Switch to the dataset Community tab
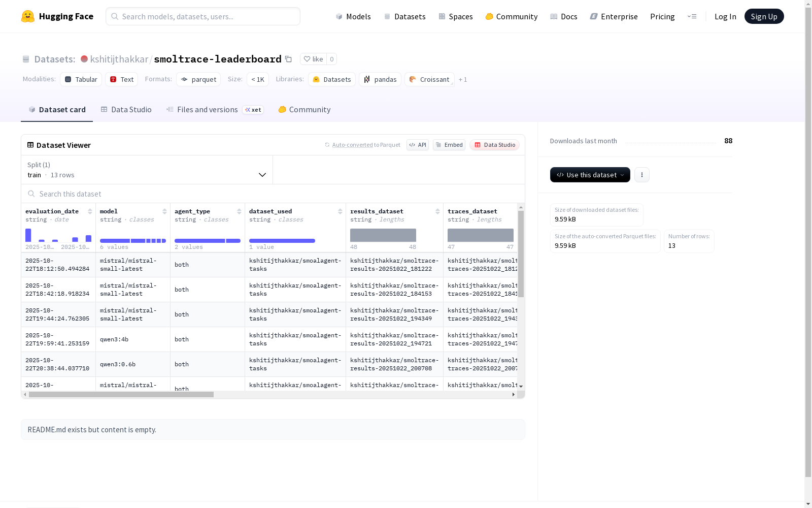 point(304,109)
